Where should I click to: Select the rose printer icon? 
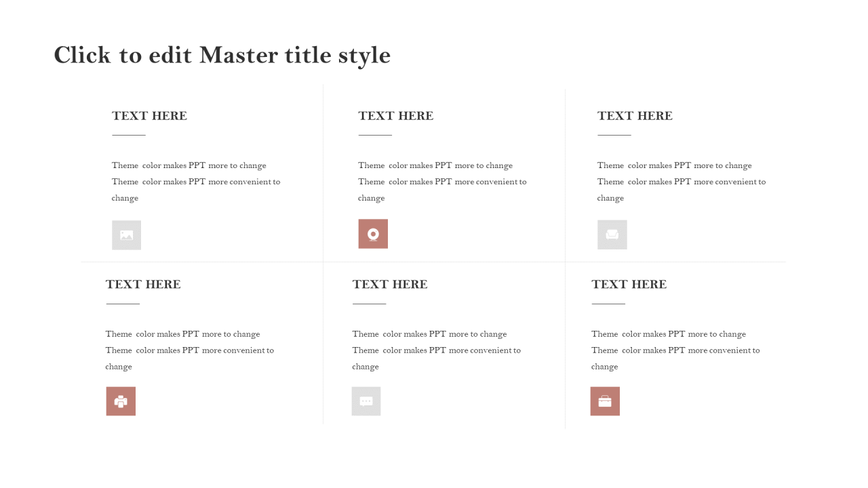(121, 401)
